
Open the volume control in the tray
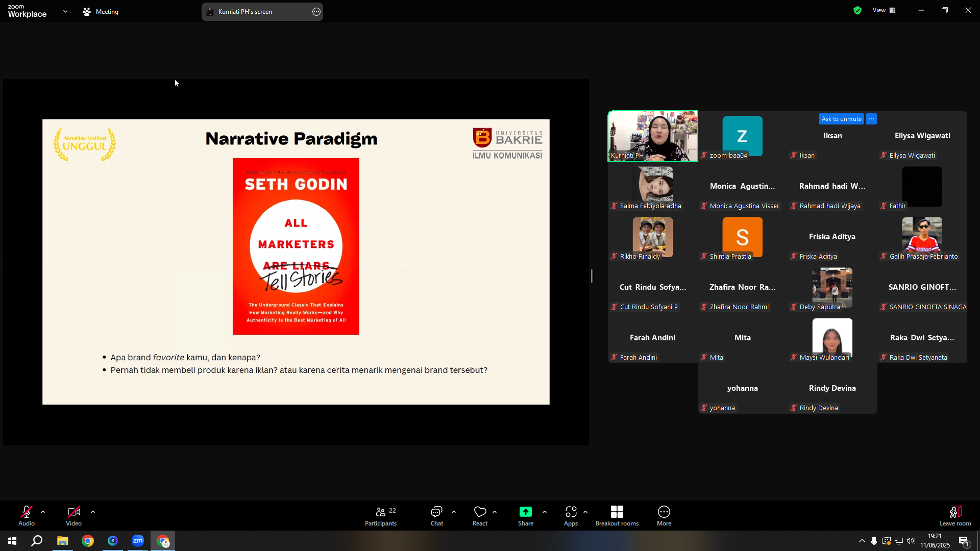[x=911, y=541]
